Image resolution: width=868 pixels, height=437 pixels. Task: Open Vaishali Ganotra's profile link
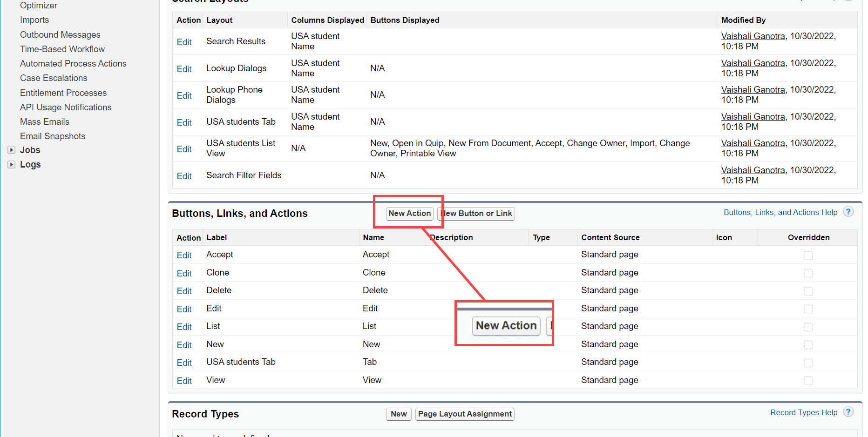(x=753, y=36)
